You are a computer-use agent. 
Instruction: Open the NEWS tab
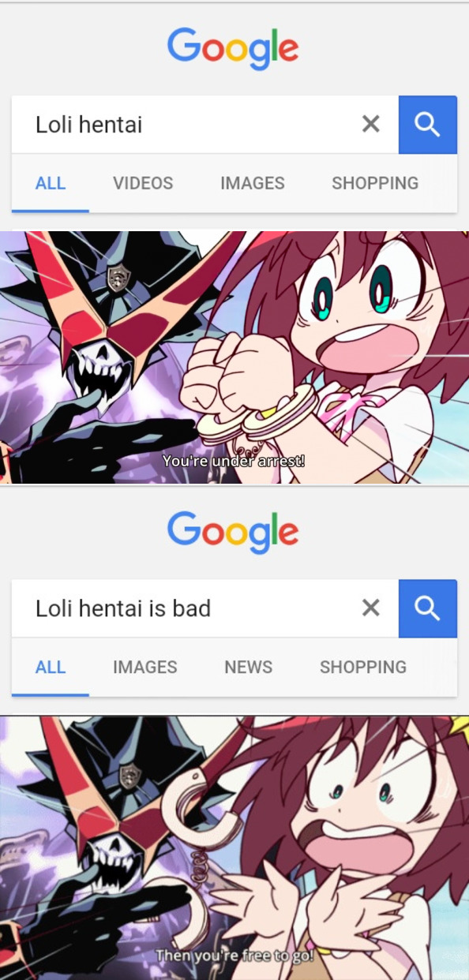pyautogui.click(x=248, y=667)
